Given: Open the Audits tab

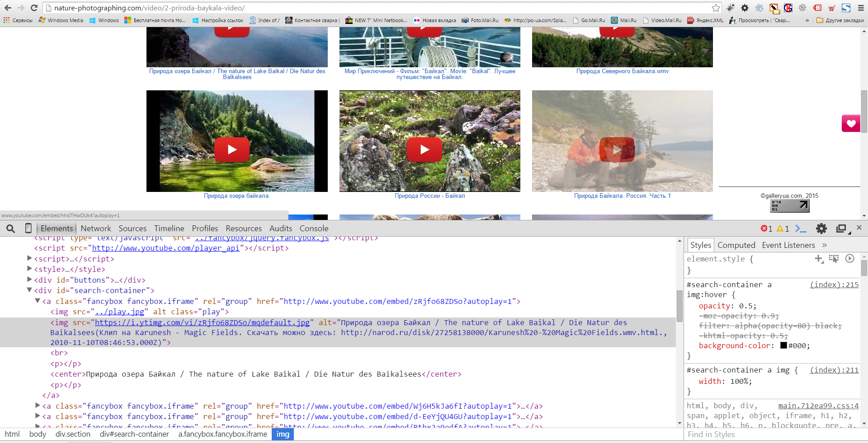Looking at the screenshot, I should pyautogui.click(x=281, y=228).
